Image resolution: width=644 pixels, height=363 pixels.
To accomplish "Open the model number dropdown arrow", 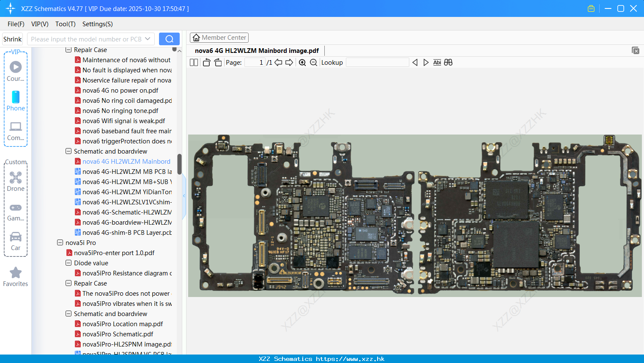I will 148,39.
